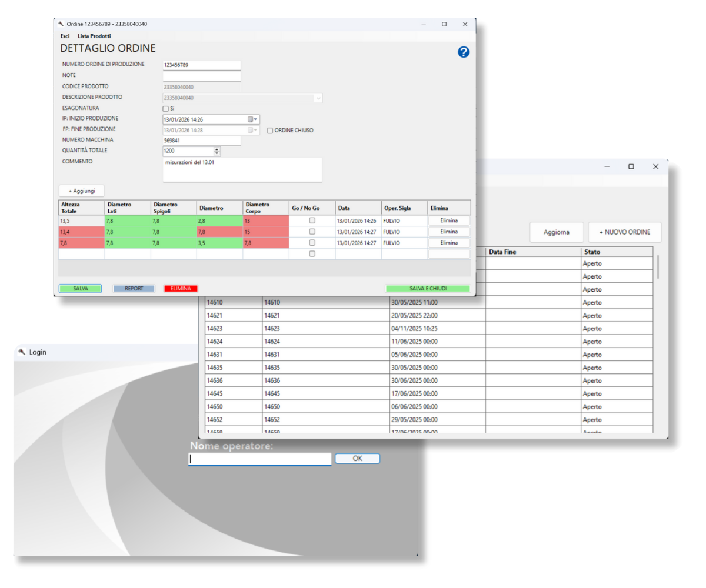Maximize the orders list window
The width and height of the screenshot is (706, 588).
pyautogui.click(x=631, y=167)
